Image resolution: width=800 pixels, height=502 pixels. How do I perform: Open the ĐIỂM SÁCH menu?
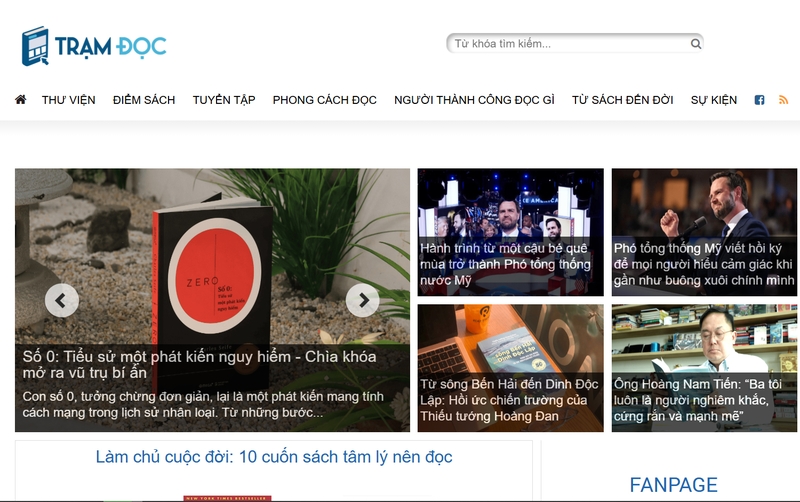point(144,100)
